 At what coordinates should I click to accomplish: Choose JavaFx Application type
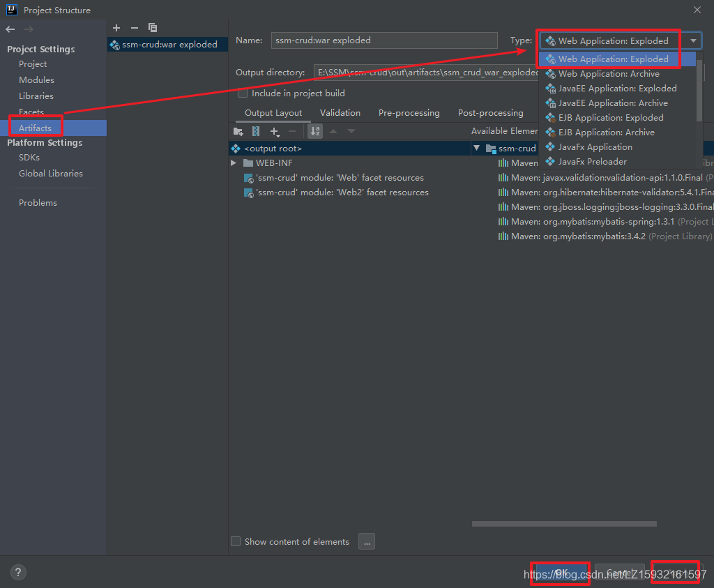pos(617,146)
